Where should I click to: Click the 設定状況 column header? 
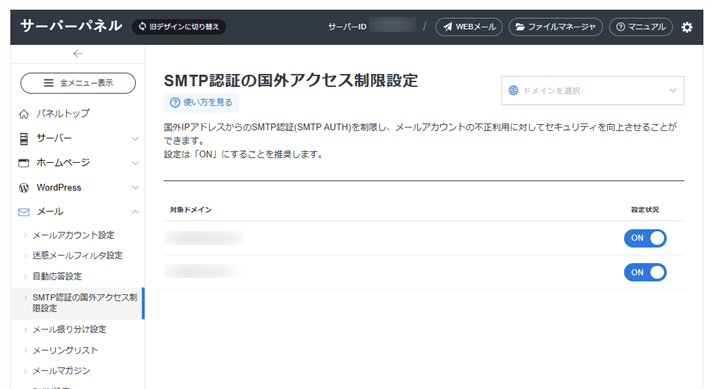tap(645, 210)
